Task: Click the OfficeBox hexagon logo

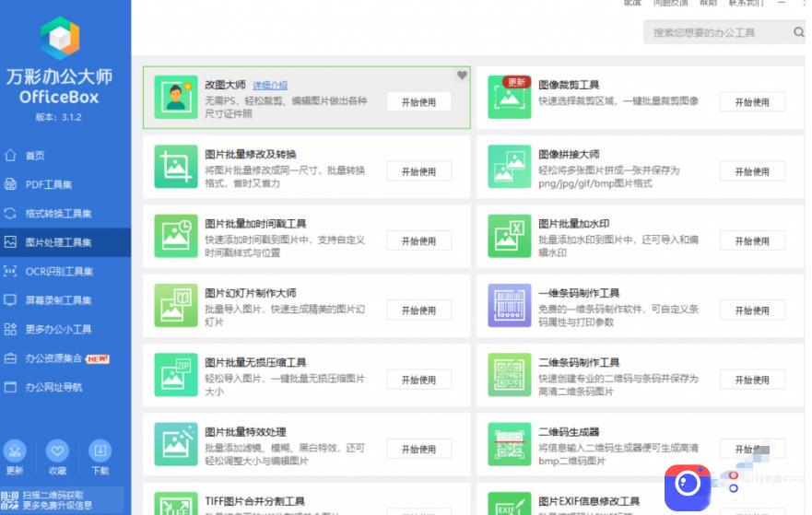Action: (x=60, y=38)
